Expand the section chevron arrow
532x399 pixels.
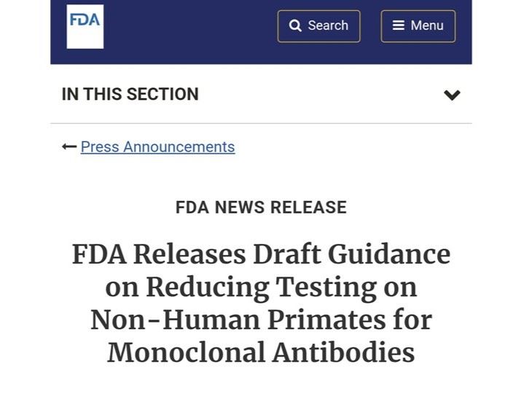[452, 95]
